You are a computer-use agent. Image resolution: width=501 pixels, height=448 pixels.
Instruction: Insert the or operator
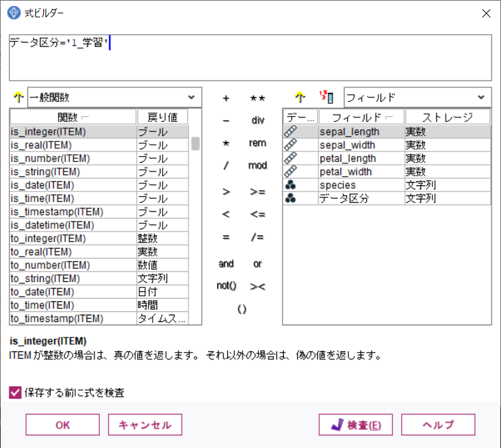click(258, 264)
